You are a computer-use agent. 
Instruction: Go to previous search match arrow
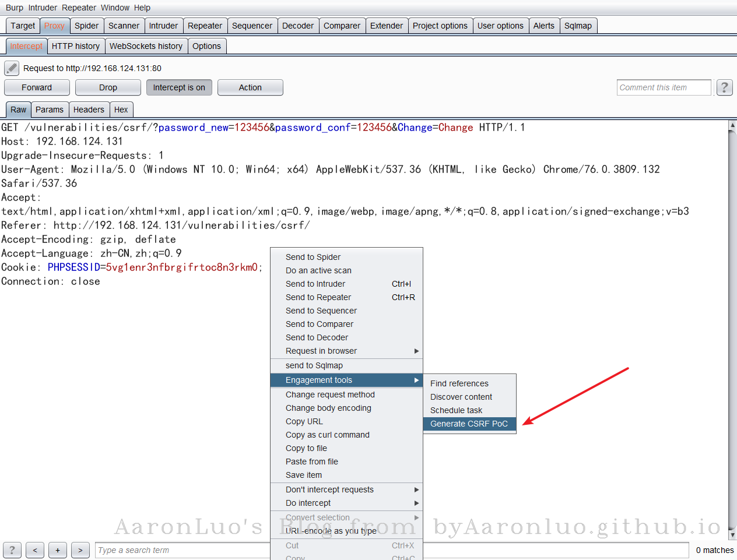tap(35, 550)
